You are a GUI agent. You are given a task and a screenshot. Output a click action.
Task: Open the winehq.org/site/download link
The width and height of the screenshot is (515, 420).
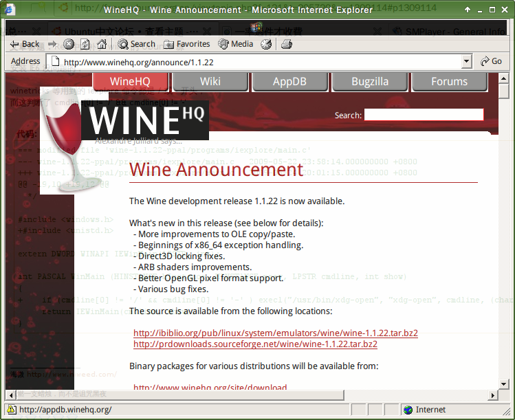tap(210, 386)
